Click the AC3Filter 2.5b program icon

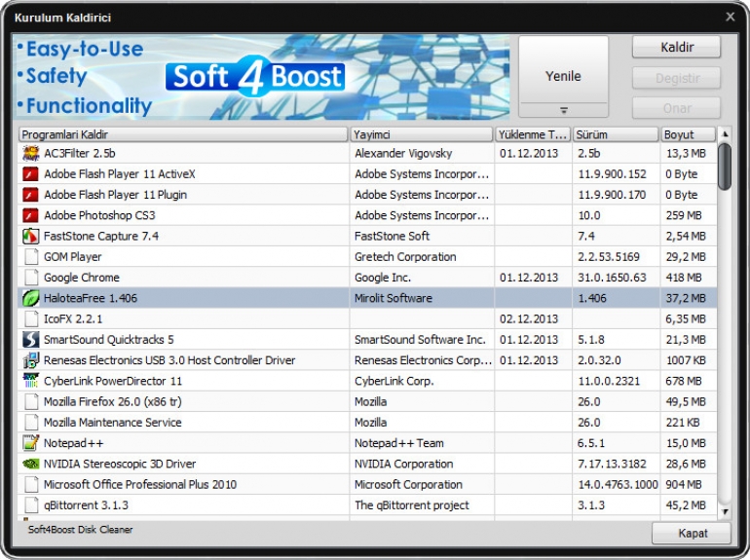click(x=31, y=153)
